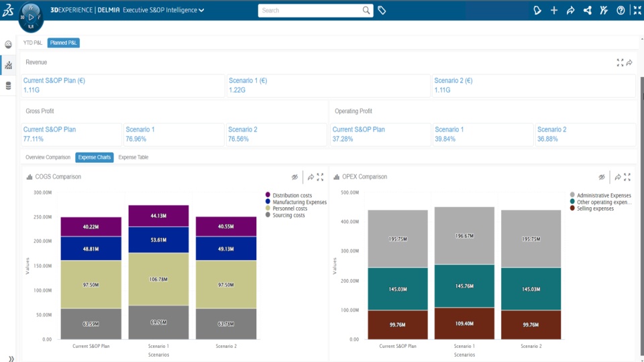Expand the left sidebar with double chevron
This screenshot has width=644, height=362.
[x=11, y=359]
